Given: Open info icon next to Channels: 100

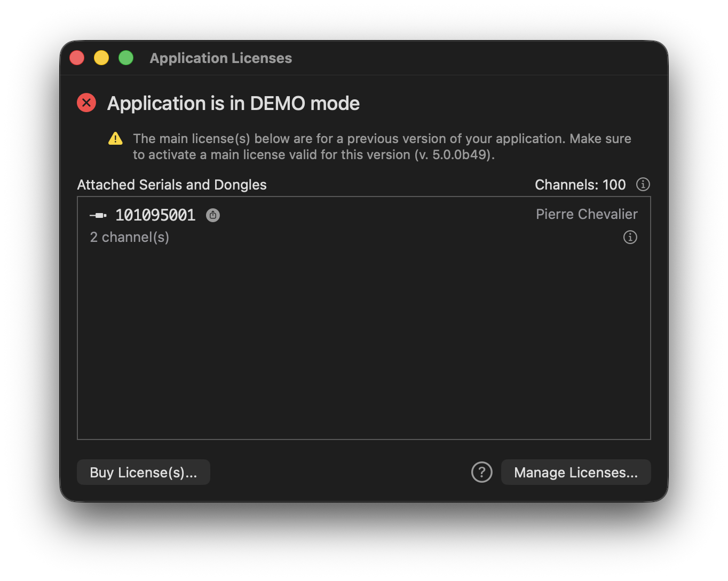Looking at the screenshot, I should (643, 184).
